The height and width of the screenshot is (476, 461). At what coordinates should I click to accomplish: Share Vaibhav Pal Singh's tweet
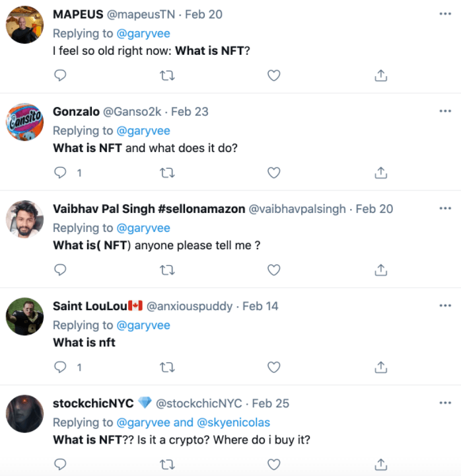(380, 270)
